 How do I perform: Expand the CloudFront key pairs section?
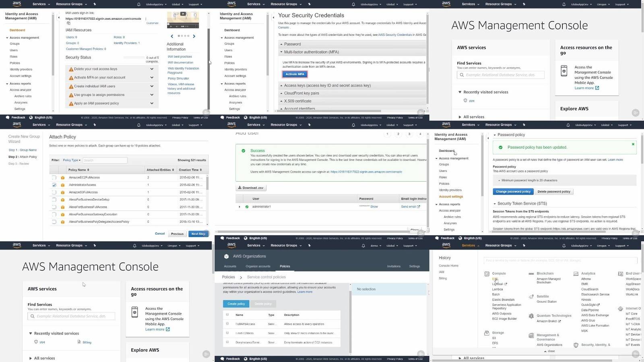352,93
